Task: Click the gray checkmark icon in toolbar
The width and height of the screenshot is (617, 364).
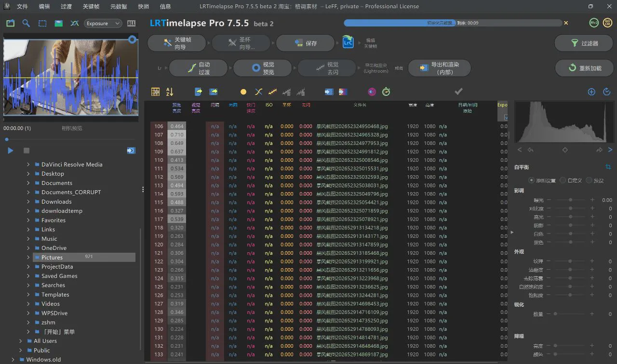Action: [458, 91]
